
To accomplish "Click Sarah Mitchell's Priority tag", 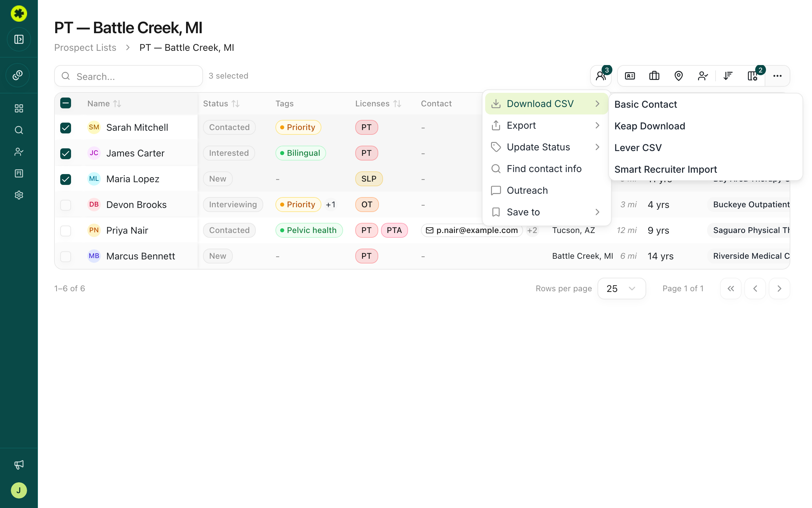I will coord(298,127).
